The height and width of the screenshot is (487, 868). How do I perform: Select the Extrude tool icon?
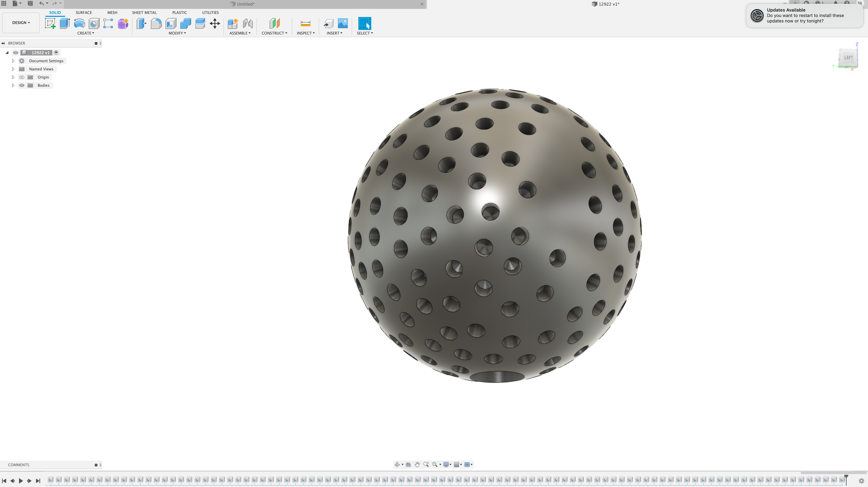(x=64, y=24)
